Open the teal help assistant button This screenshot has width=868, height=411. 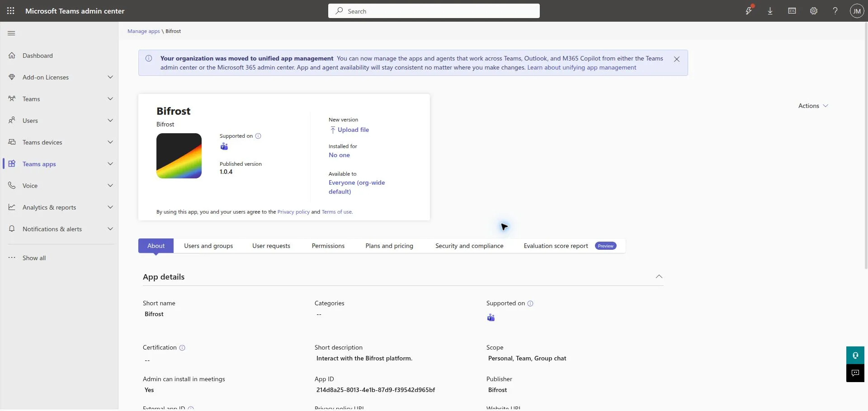tap(855, 355)
